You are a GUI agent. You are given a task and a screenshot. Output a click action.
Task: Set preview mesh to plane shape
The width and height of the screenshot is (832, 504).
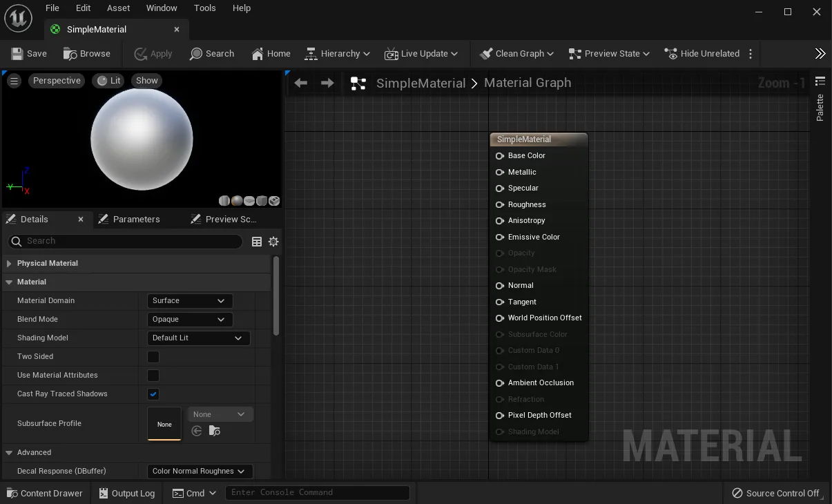point(249,201)
